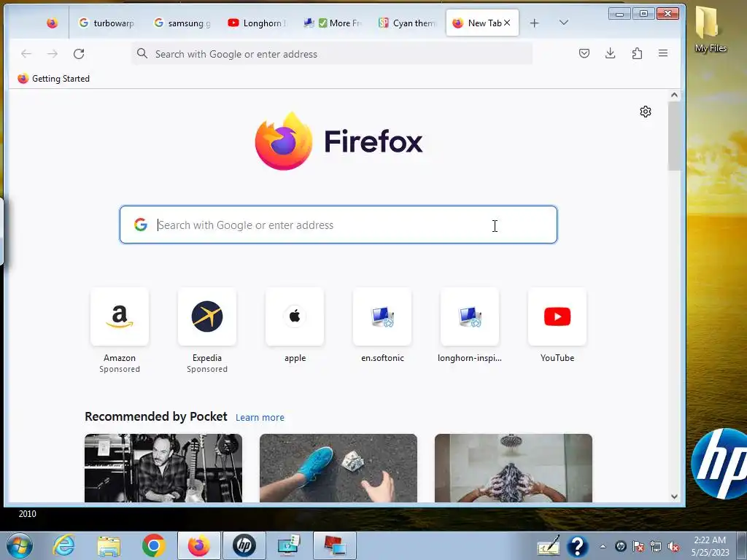The height and width of the screenshot is (560, 747).
Task: Reload the current page
Action: point(79,54)
